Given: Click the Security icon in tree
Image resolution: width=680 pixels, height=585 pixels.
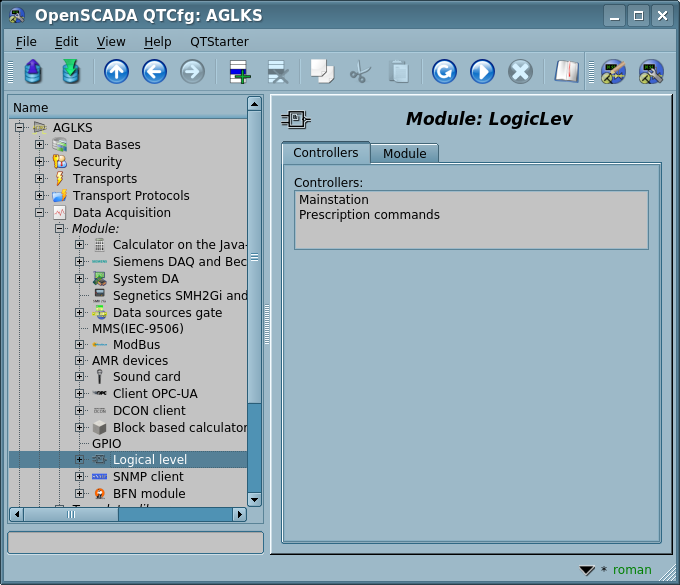Looking at the screenshot, I should [59, 161].
